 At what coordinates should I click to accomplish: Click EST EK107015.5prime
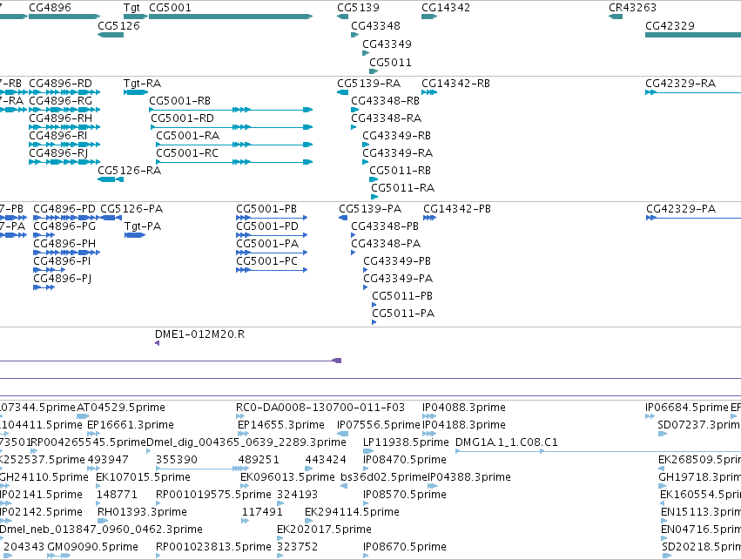click(143, 477)
